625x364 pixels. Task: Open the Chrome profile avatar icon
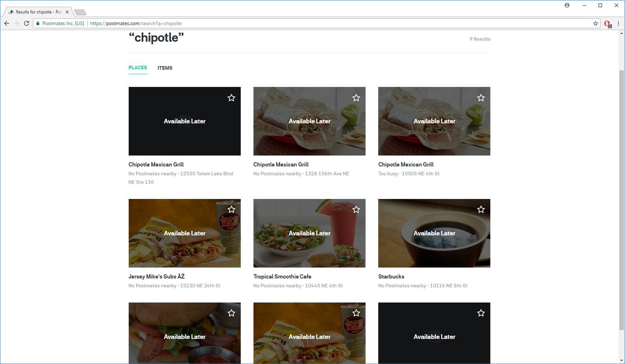pos(567,5)
